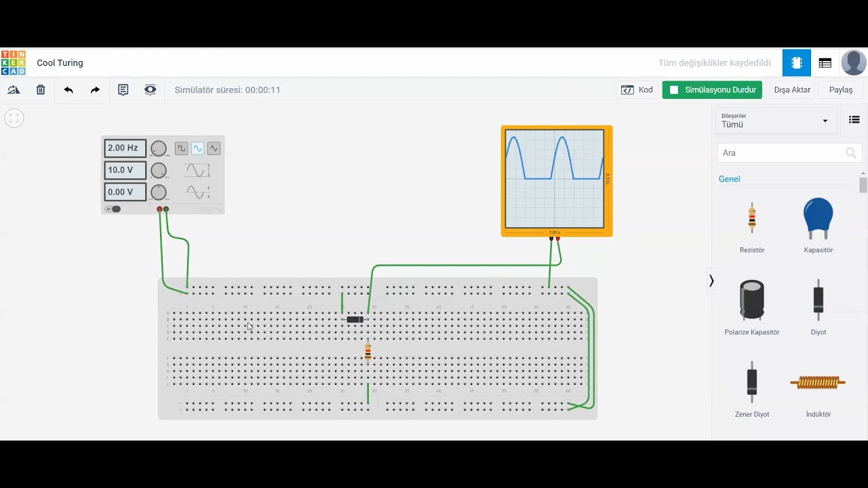Viewport: 868px width, 488px height.
Task: Select the resistor on the breadboard
Action: click(x=368, y=352)
